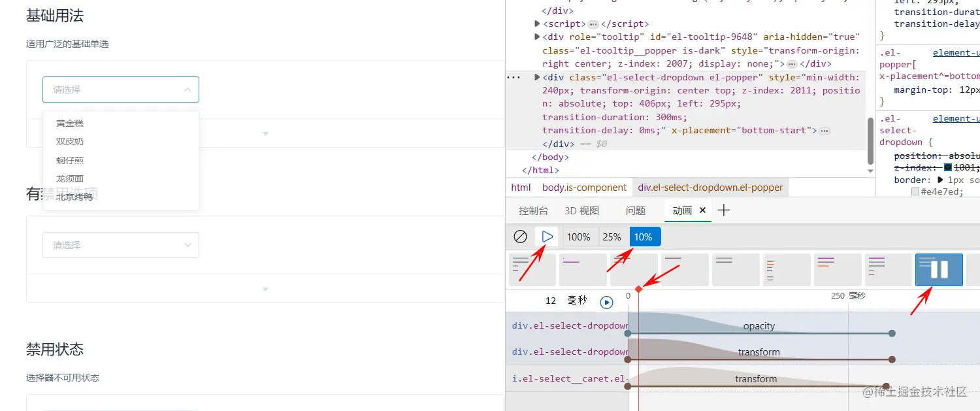
Task: Select animation thumbnail with single purple line
Action: [x=583, y=270]
